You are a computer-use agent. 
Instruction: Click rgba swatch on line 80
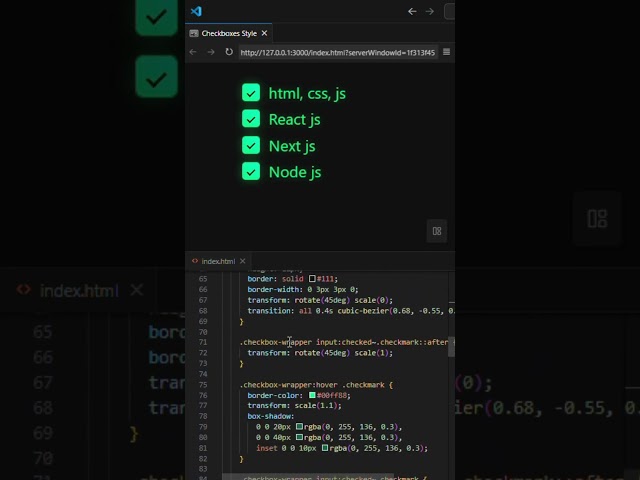point(299,437)
